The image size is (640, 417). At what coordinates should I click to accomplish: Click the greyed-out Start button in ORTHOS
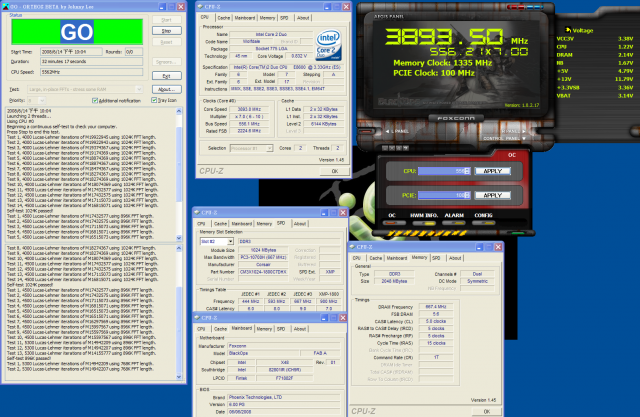point(167,20)
